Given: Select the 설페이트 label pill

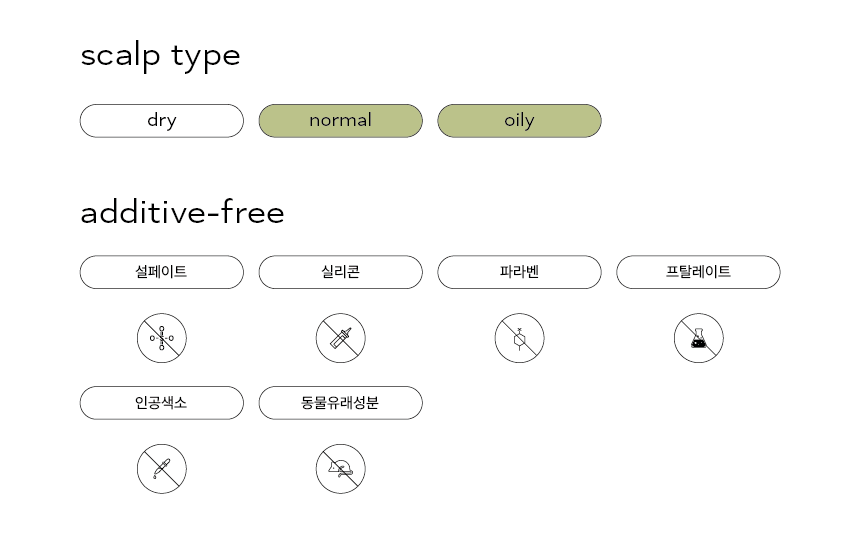Looking at the screenshot, I should point(162,272).
